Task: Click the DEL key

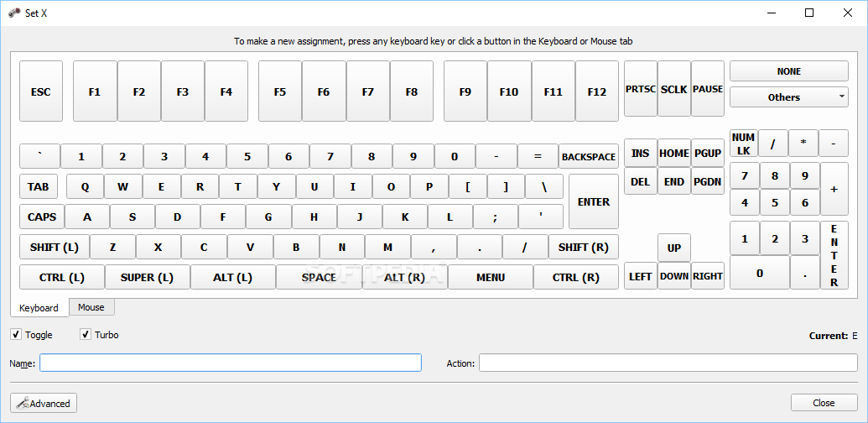Action: point(641,181)
